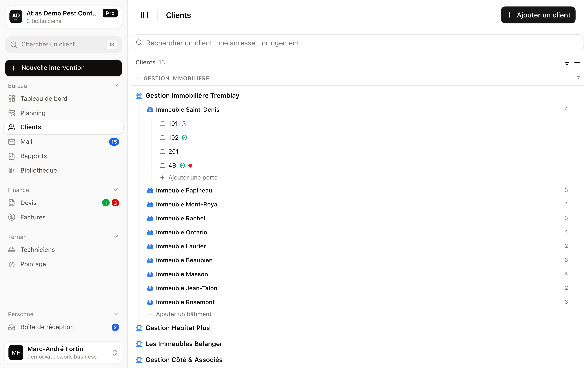Screen dimensions: 588x368
Task: Click Ajouter un bâtiment
Action: 179,314
